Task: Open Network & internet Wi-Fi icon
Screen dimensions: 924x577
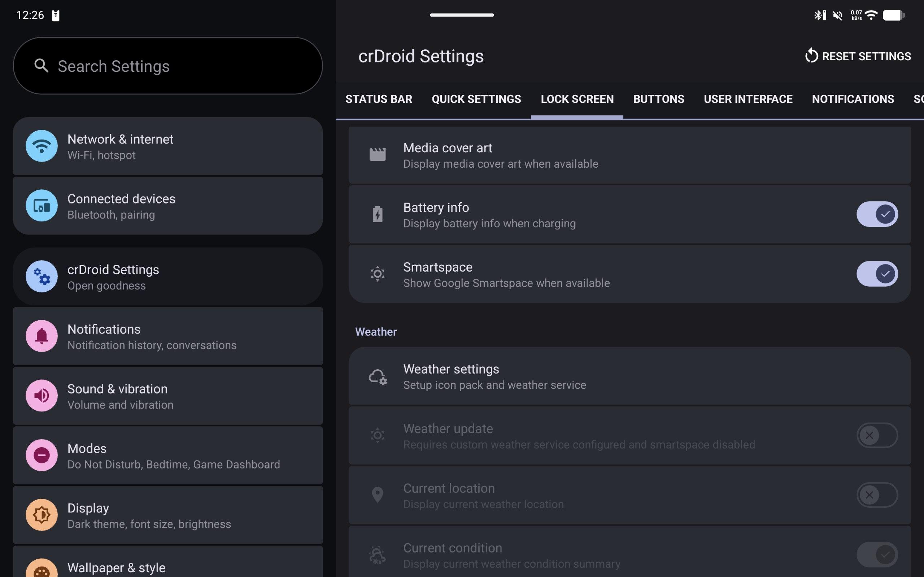Action: click(42, 146)
